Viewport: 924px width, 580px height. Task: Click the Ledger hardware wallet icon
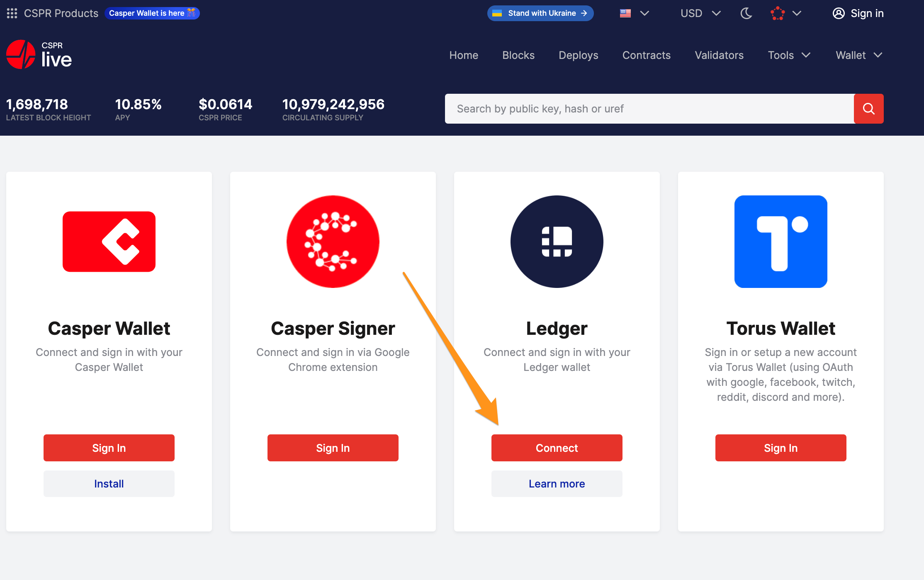click(557, 241)
